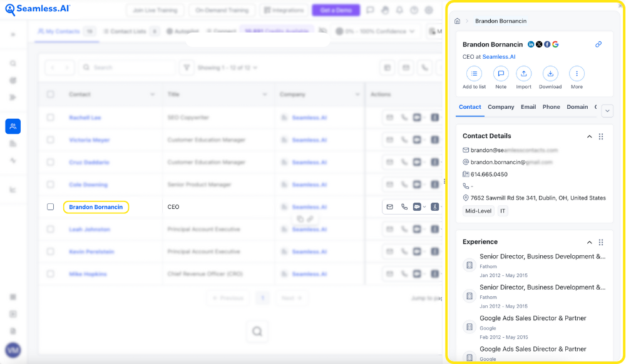The image size is (626, 364).
Task: Open Brandon Bornancin's X (Twitter) profile icon
Action: tap(539, 44)
